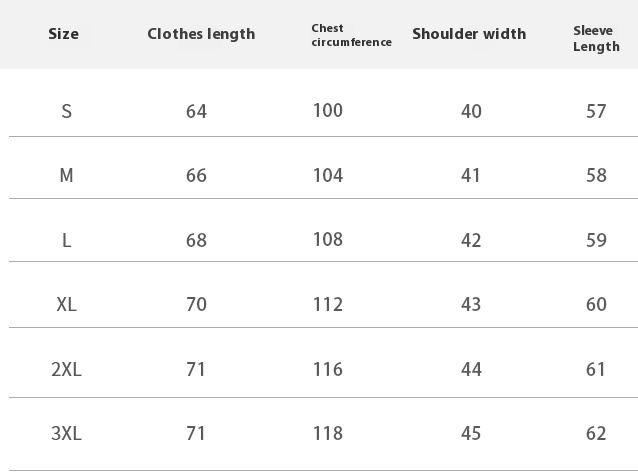Viewport: 638px width, 474px height.
Task: Select chest value 104 in M row
Action: tap(328, 175)
